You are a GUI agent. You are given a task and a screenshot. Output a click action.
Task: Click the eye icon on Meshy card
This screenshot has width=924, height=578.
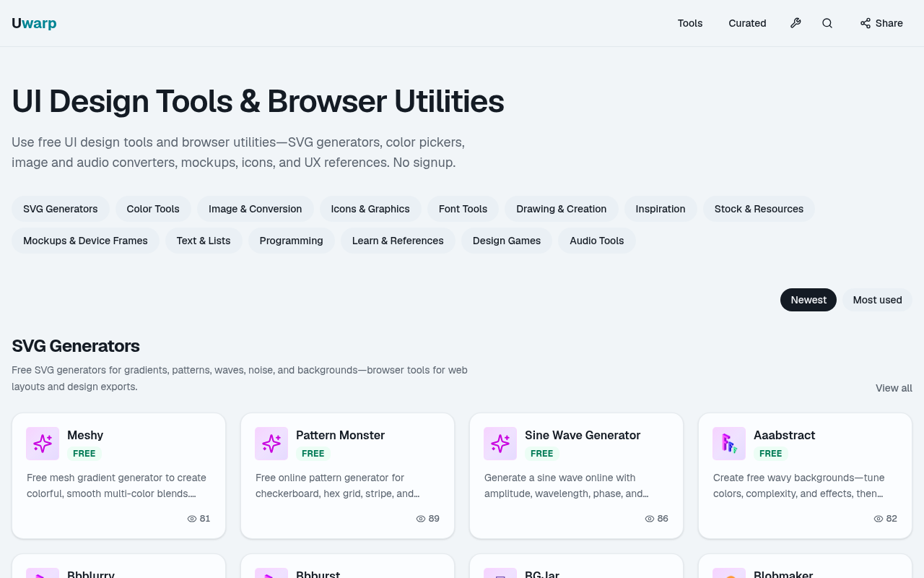(x=192, y=519)
